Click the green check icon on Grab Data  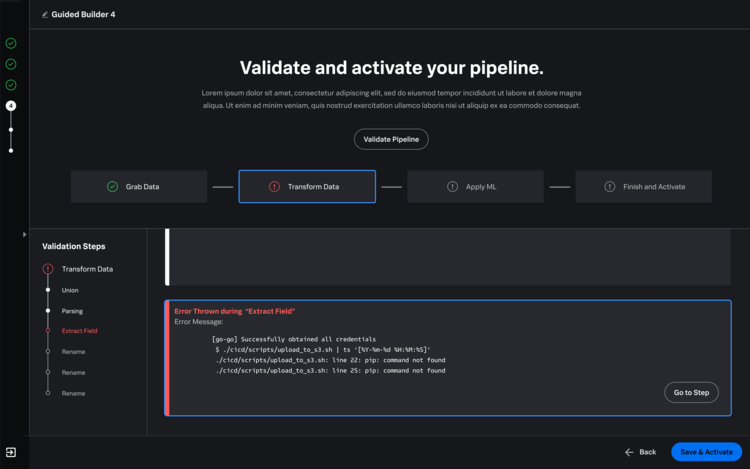coord(112,186)
